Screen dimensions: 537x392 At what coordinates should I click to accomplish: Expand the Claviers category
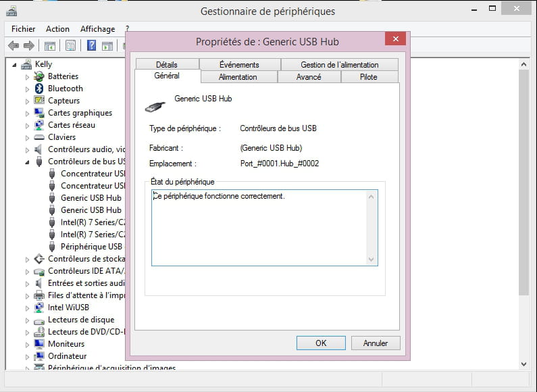point(28,138)
